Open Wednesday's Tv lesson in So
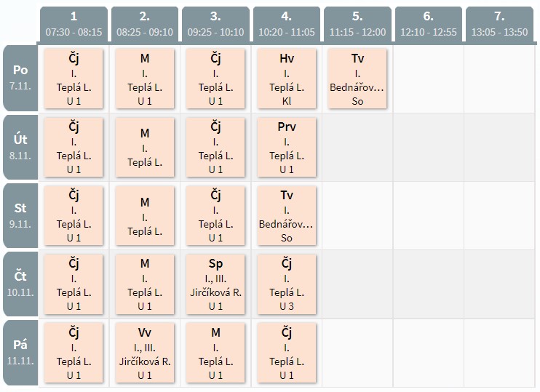This screenshot has width=540, height=392. (287, 216)
